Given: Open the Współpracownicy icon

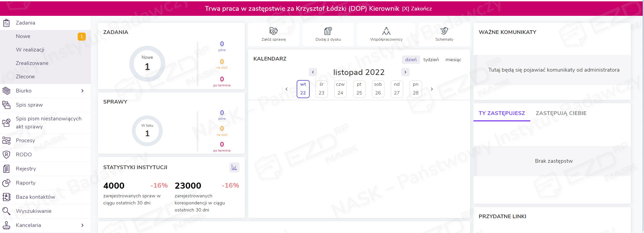Looking at the screenshot, I should point(386,31).
